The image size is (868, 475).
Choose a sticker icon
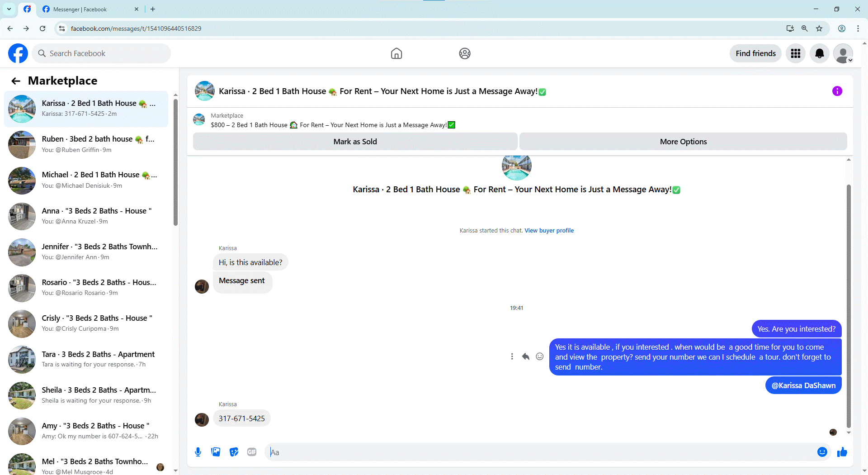tap(234, 452)
